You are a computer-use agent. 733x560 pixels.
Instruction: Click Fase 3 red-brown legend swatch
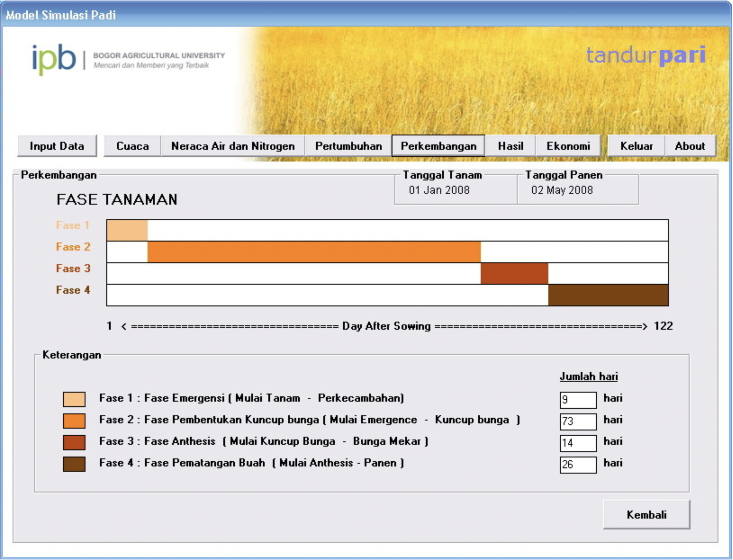(x=74, y=442)
